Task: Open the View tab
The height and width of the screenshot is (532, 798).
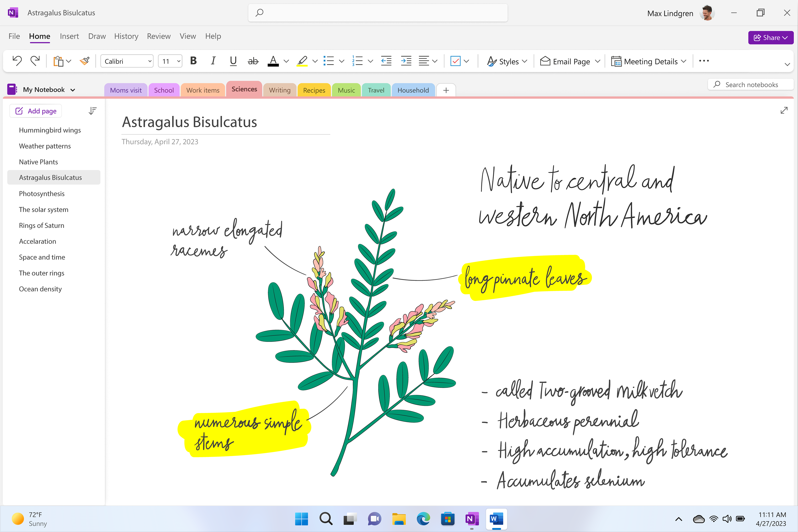Action: [x=188, y=36]
